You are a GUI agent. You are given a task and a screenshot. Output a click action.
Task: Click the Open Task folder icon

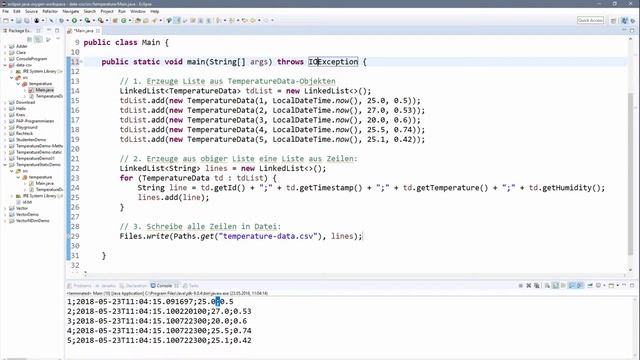[146, 20]
